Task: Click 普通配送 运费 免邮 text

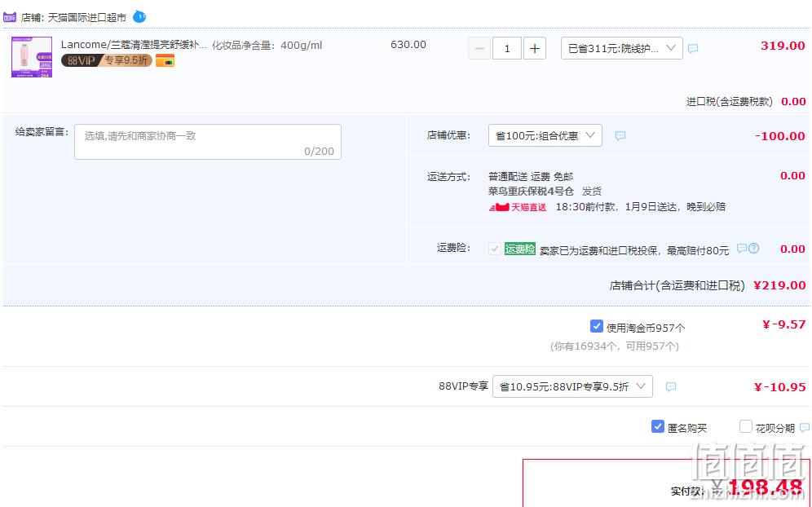Action: coord(531,177)
